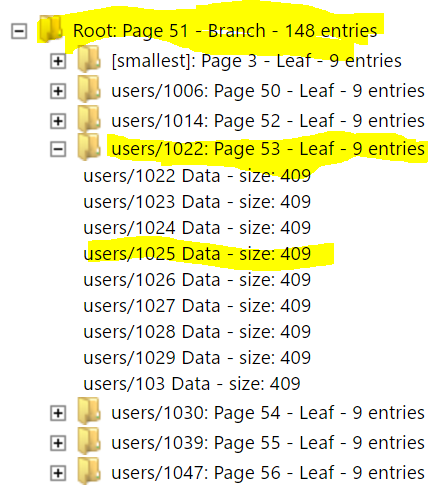Image resolution: width=445 pixels, height=485 pixels.
Task: Collapse the users/1022 Page 53 leaf
Action: tap(58, 149)
